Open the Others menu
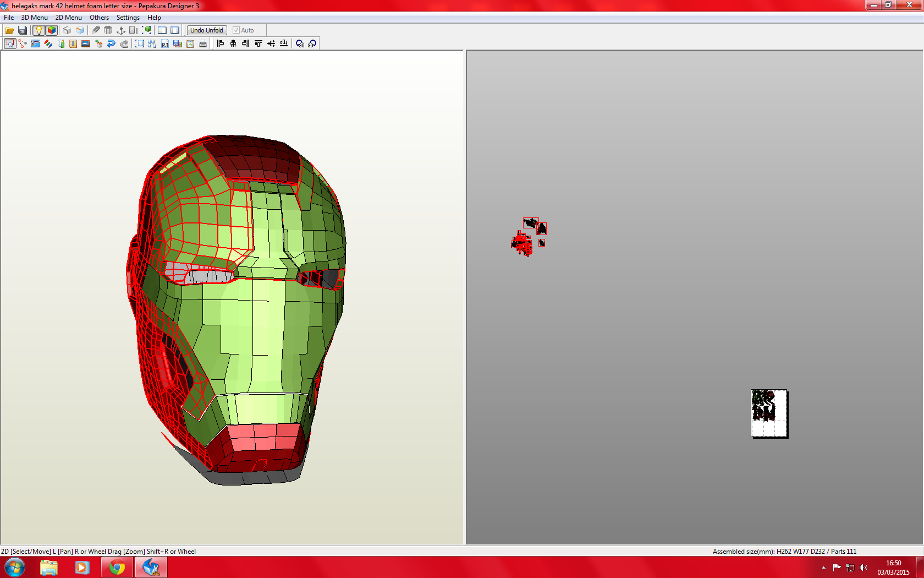 (x=100, y=18)
